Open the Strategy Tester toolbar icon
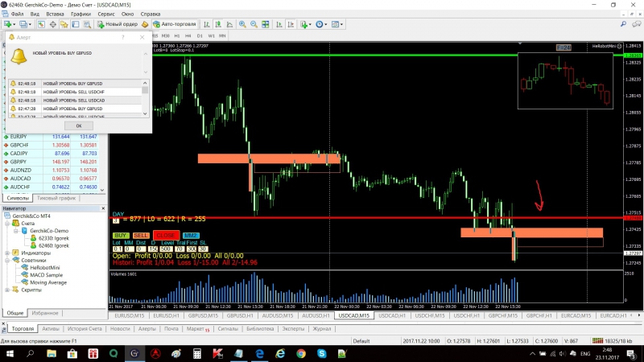Image resolution: width=644 pixels, height=362 pixels. point(87,24)
